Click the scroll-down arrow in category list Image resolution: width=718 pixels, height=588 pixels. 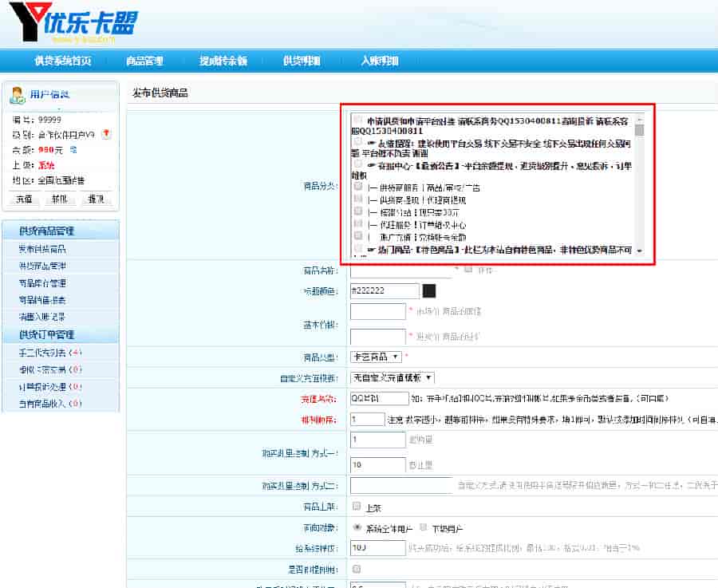point(639,251)
